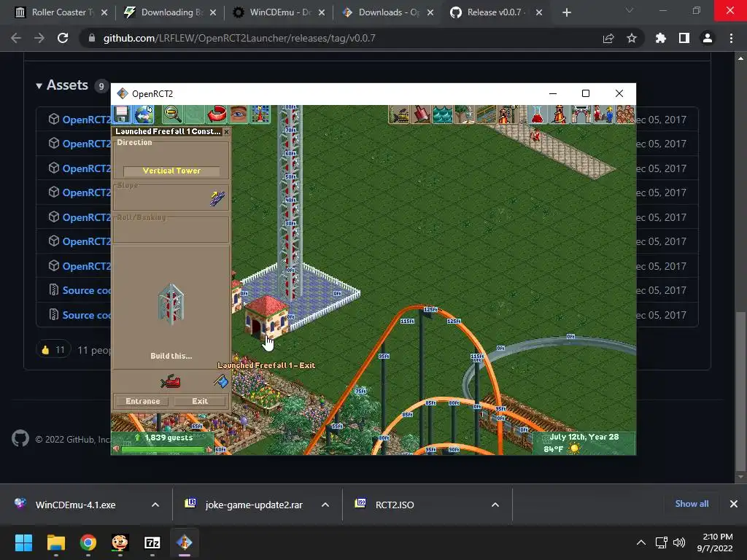Click the July 12th, Year 28 date panel

584,437
